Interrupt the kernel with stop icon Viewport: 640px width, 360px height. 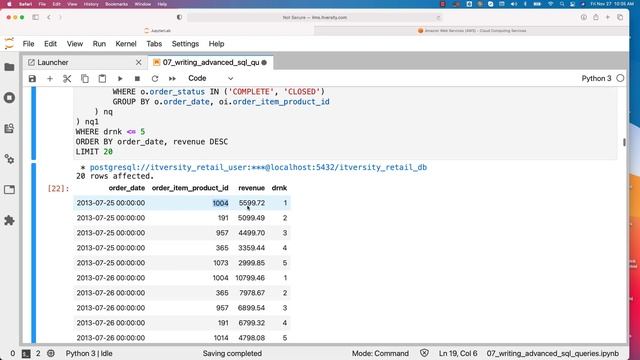pos(138,78)
